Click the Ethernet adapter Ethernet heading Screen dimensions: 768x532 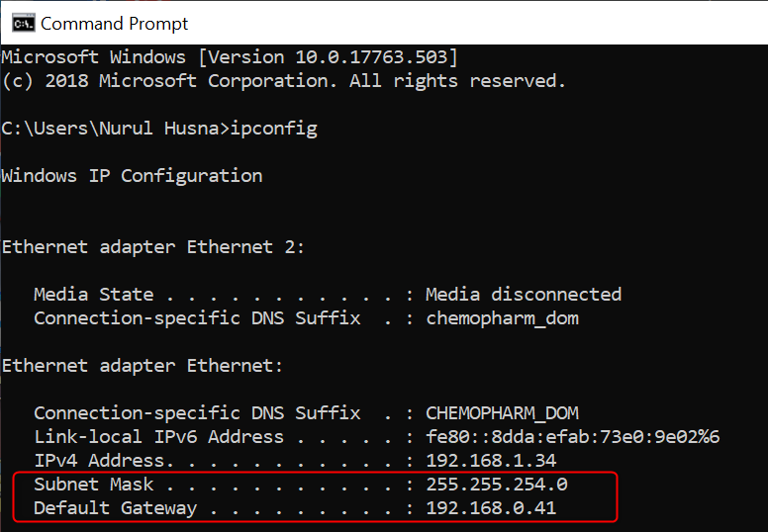tap(142, 366)
